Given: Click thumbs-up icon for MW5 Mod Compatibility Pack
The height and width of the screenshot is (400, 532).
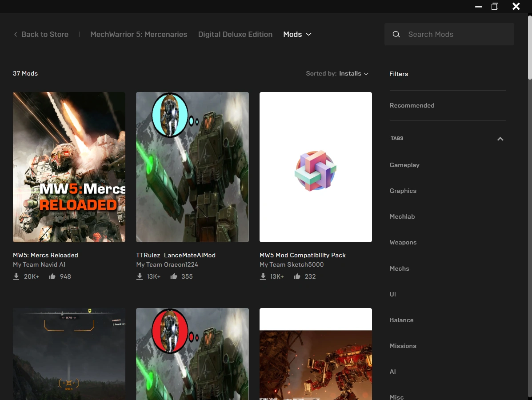Looking at the screenshot, I should click(297, 276).
